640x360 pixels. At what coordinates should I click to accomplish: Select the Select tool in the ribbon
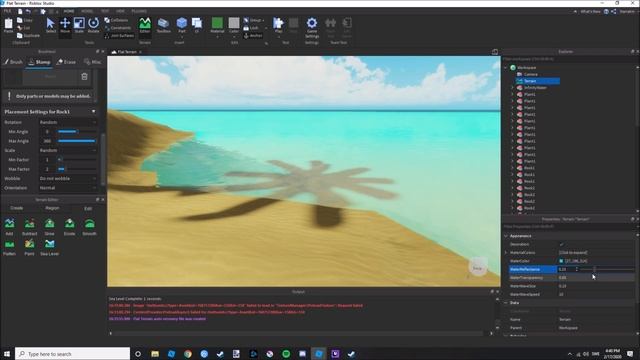pos(51,25)
